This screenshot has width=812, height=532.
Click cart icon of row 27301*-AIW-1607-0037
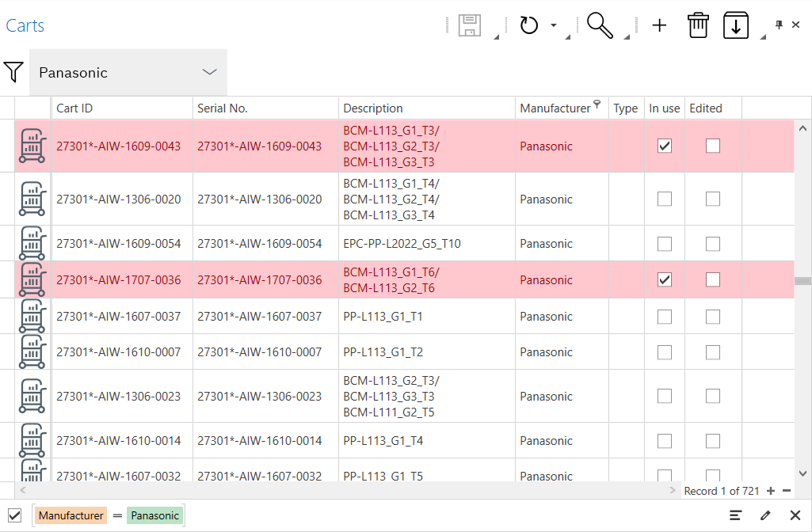coord(32,316)
